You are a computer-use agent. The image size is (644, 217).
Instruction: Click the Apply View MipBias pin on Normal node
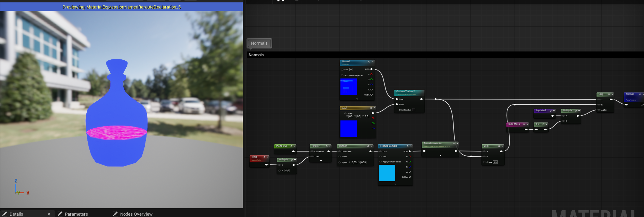pos(342,75)
